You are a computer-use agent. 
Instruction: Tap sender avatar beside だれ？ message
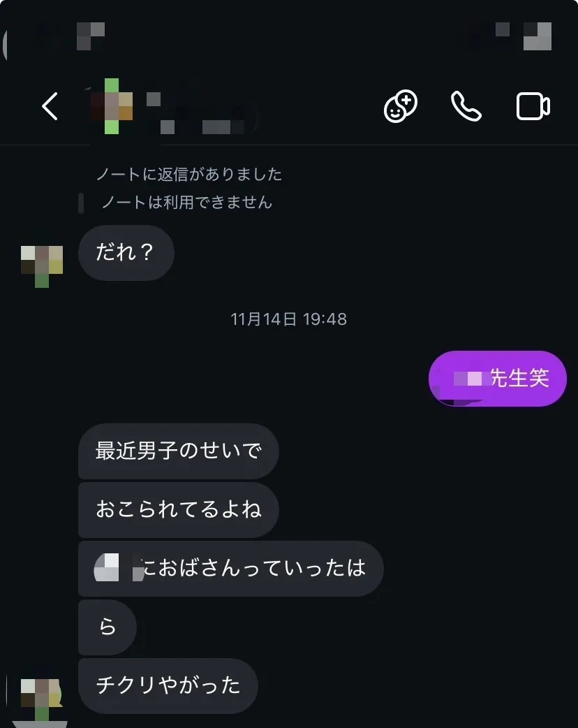pos(42,266)
